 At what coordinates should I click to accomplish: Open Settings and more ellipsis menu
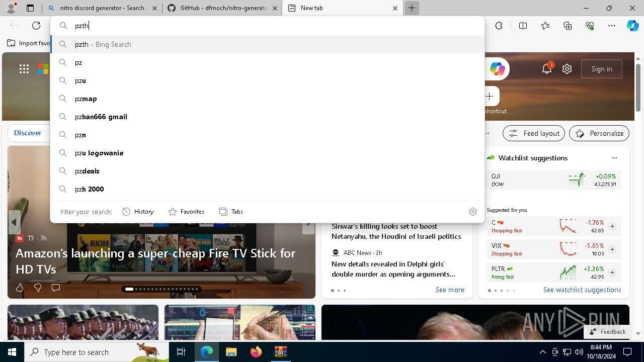click(612, 26)
